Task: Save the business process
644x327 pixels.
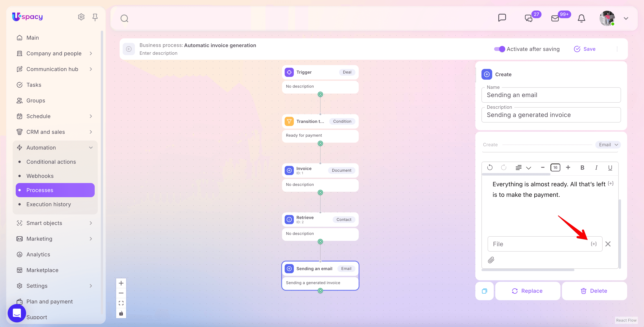Action: pyautogui.click(x=585, y=49)
